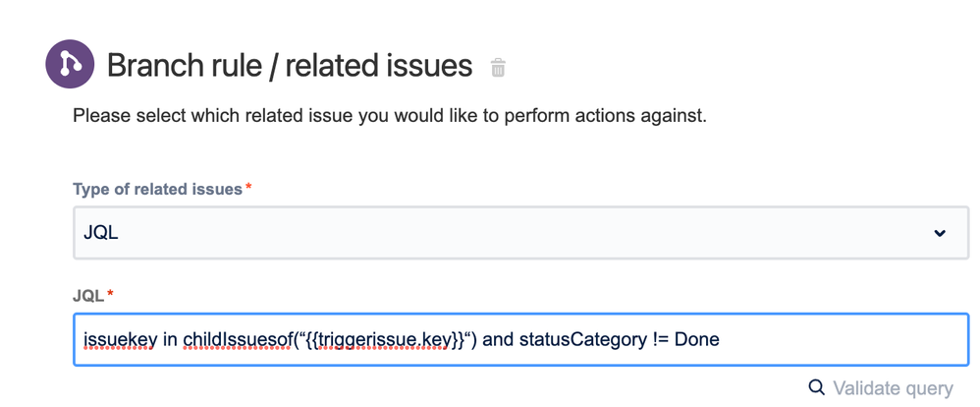980x407 pixels.
Task: Expand the dropdown chevron arrow
Action: (940, 233)
